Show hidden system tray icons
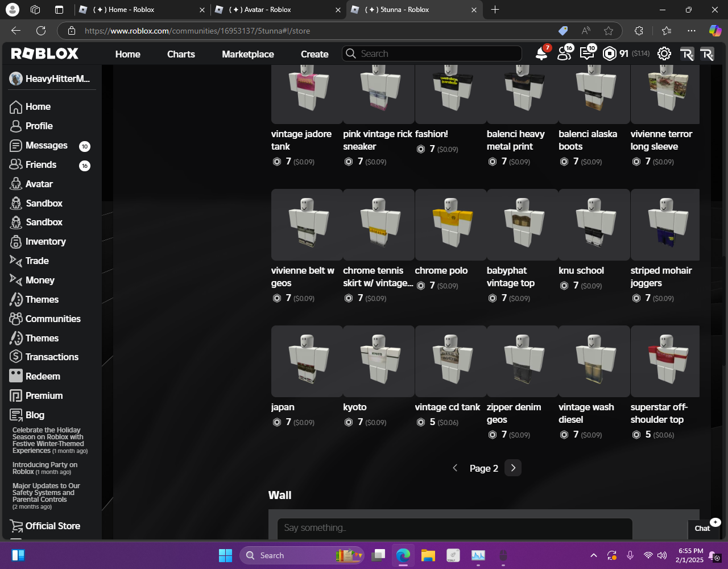 click(x=594, y=555)
